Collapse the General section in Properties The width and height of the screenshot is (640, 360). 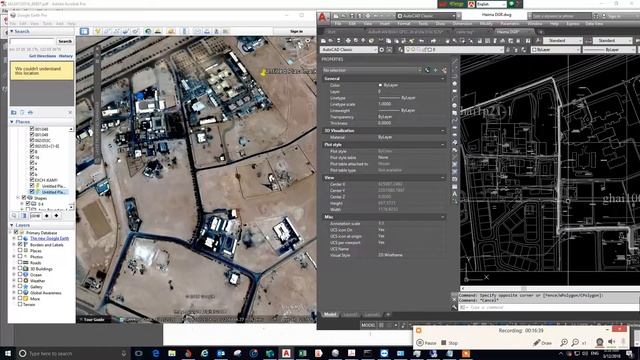pos(443,78)
